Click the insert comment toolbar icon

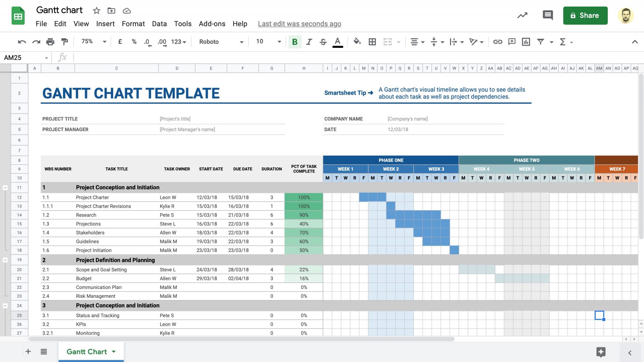[512, 42]
